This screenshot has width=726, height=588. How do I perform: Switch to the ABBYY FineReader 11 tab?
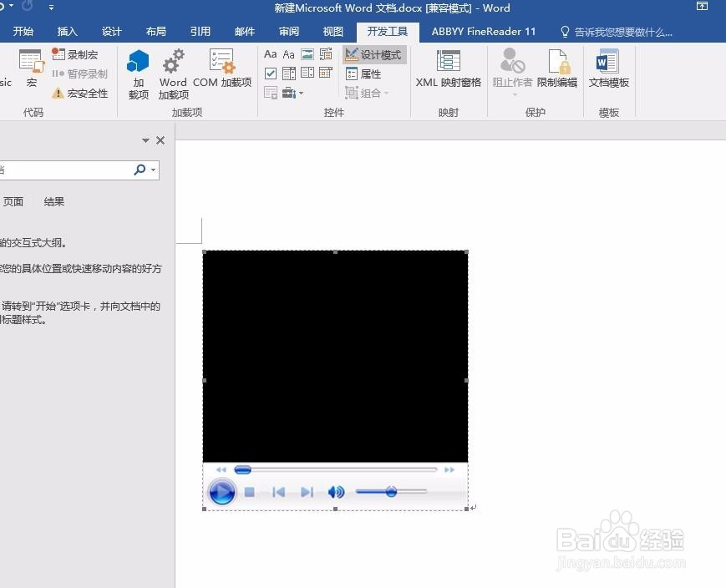(x=483, y=32)
